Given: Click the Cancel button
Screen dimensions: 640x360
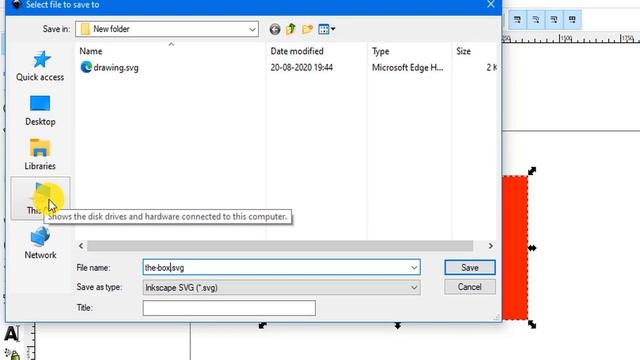Looking at the screenshot, I should tap(470, 287).
